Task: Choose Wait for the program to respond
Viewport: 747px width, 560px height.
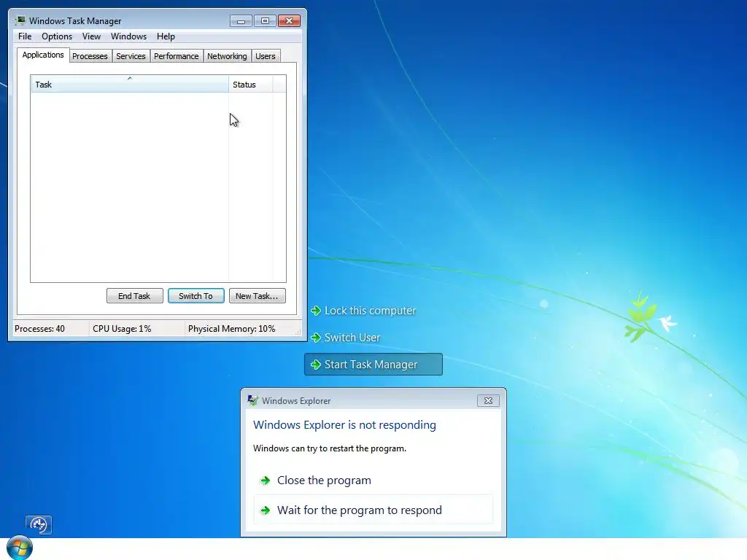Action: (x=373, y=510)
